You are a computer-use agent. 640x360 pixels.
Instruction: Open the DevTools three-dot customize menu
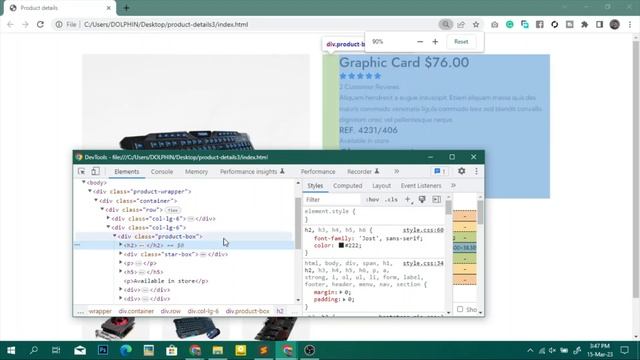click(476, 171)
